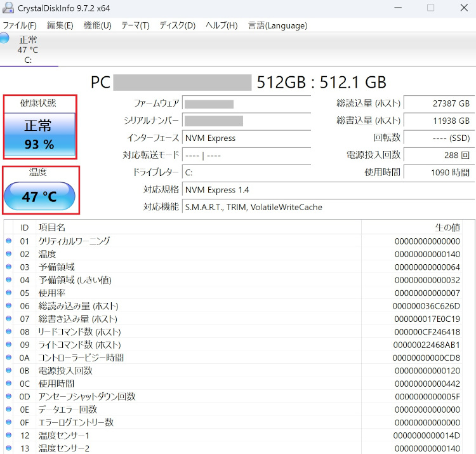476x454 pixels.
Task: Click the status dot for ID 0B 電源投入回数 row
Action: pyautogui.click(x=8, y=370)
